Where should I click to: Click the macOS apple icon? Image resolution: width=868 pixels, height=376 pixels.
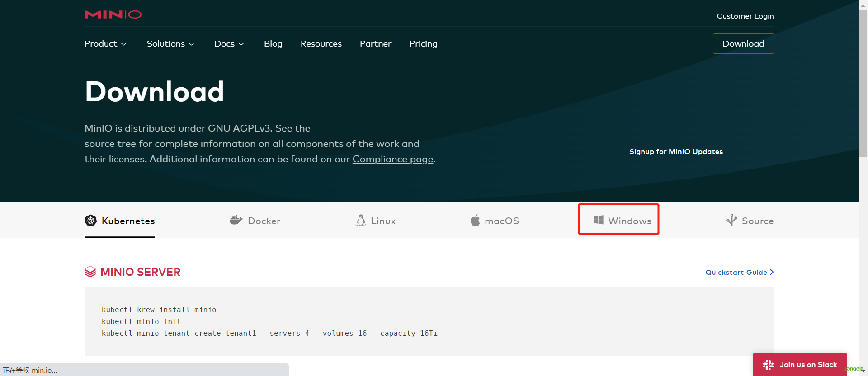coord(475,220)
